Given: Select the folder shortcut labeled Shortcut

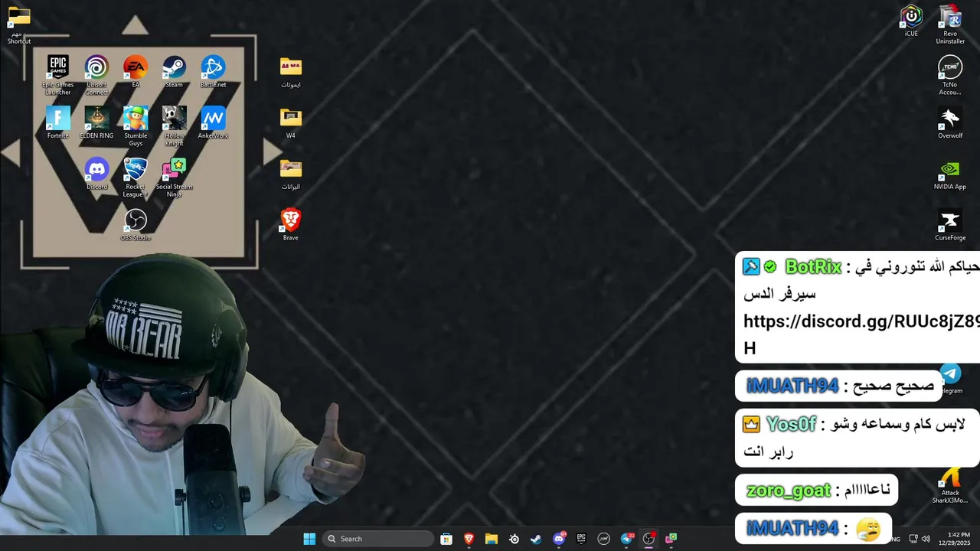Looking at the screenshot, I should tap(19, 24).
